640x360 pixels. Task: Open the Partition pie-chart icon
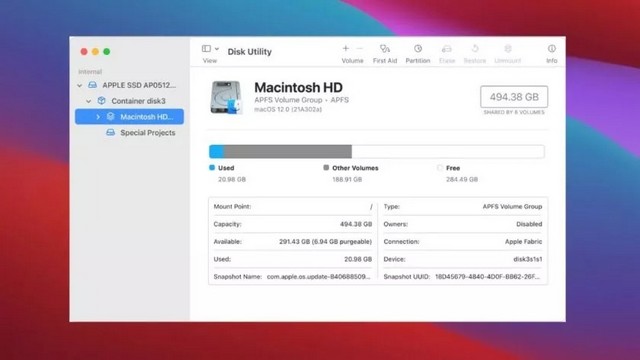[x=418, y=49]
